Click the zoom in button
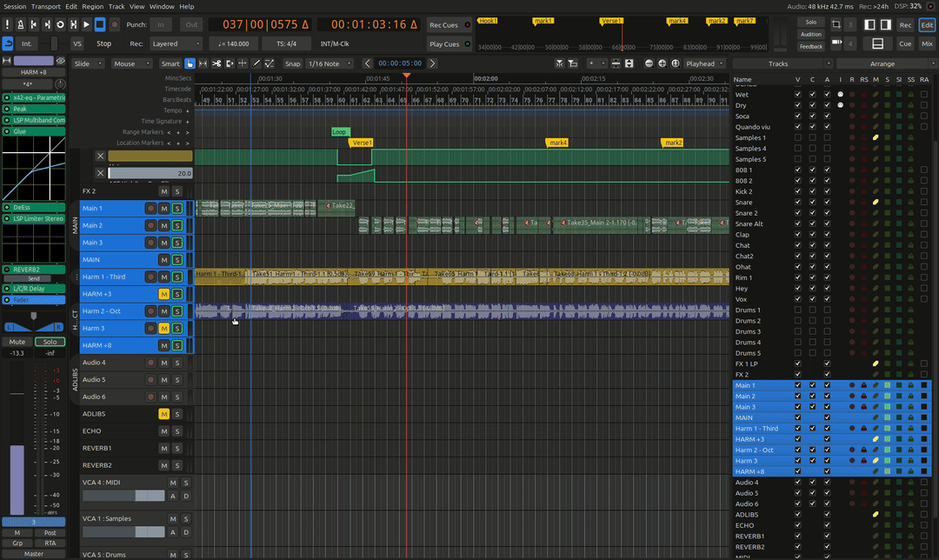 pyautogui.click(x=662, y=63)
